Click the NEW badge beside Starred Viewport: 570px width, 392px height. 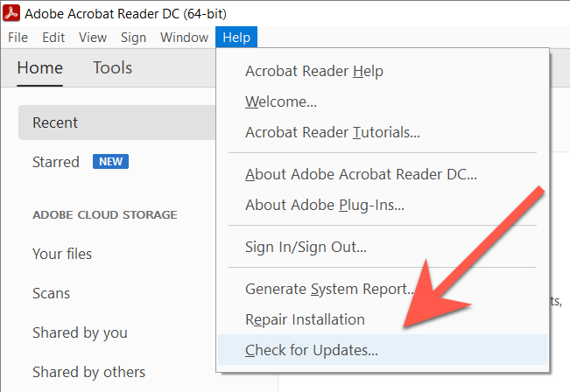click(x=110, y=162)
